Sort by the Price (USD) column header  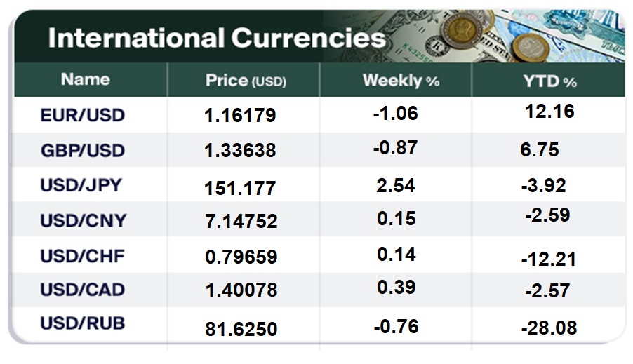coord(246,81)
